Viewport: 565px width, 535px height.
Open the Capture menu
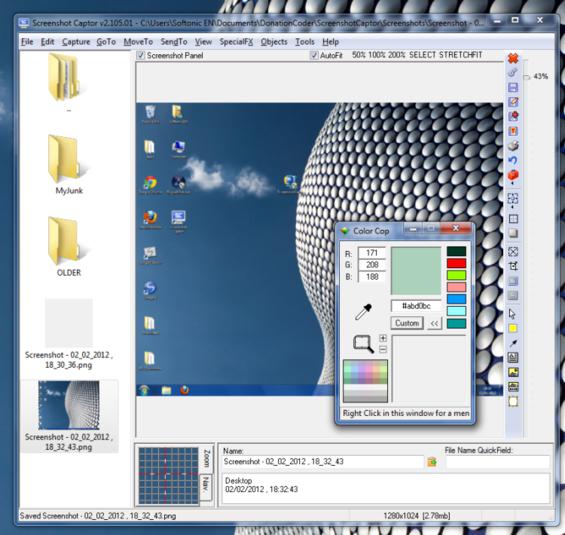pyautogui.click(x=76, y=42)
